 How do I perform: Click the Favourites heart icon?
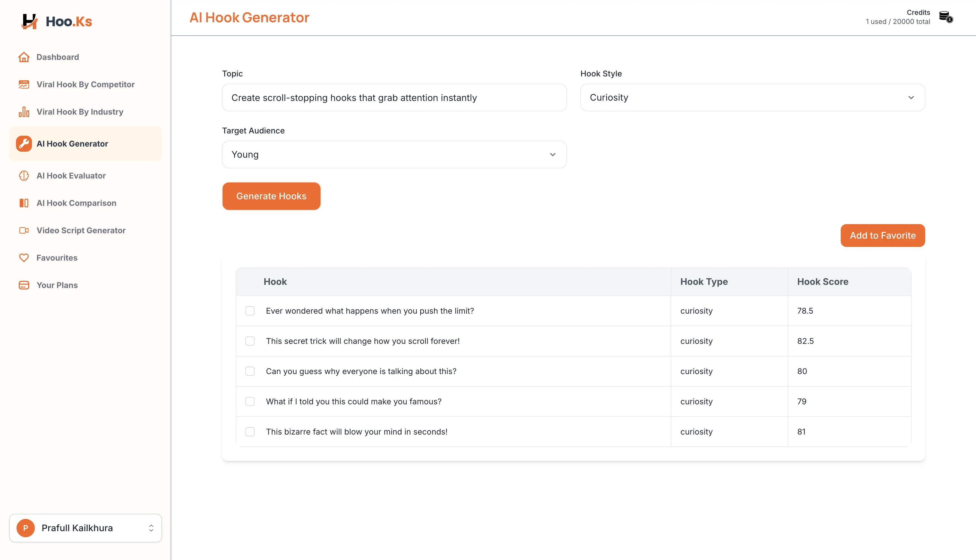click(x=24, y=258)
